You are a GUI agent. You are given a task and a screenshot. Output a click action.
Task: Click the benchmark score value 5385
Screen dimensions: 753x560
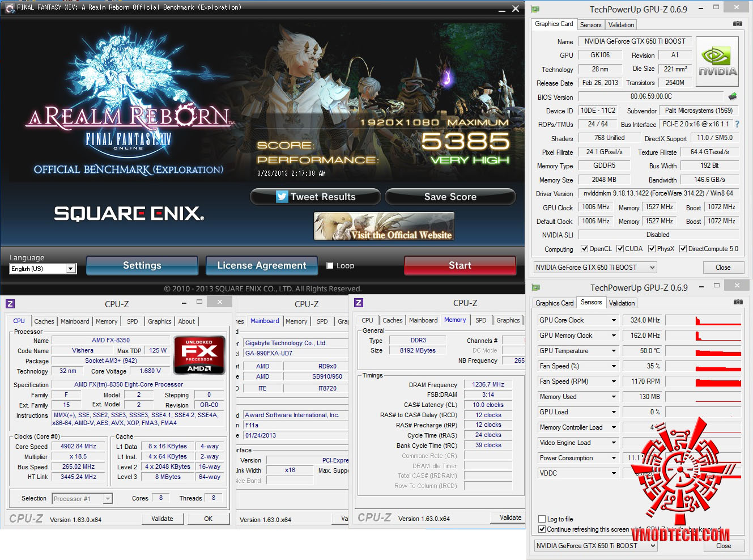[x=466, y=142]
